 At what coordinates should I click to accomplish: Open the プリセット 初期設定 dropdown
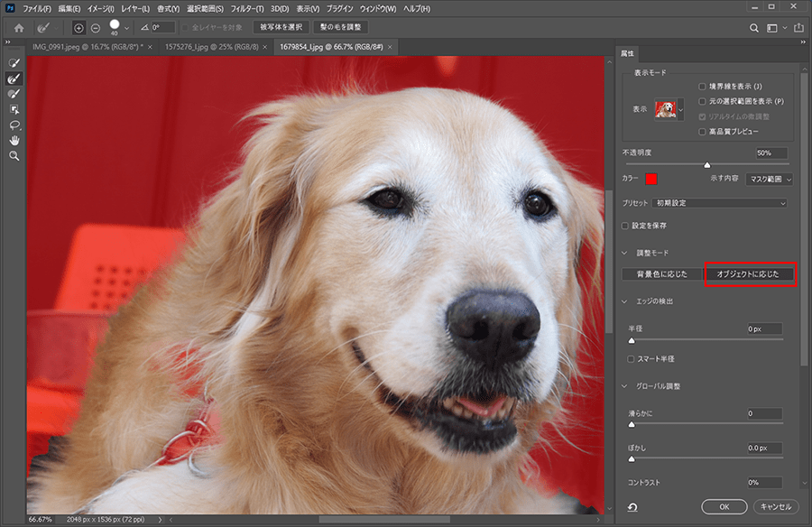pyautogui.click(x=720, y=203)
